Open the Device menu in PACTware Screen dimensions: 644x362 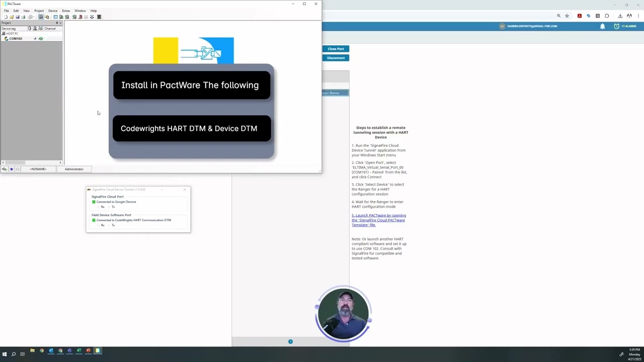(x=53, y=11)
